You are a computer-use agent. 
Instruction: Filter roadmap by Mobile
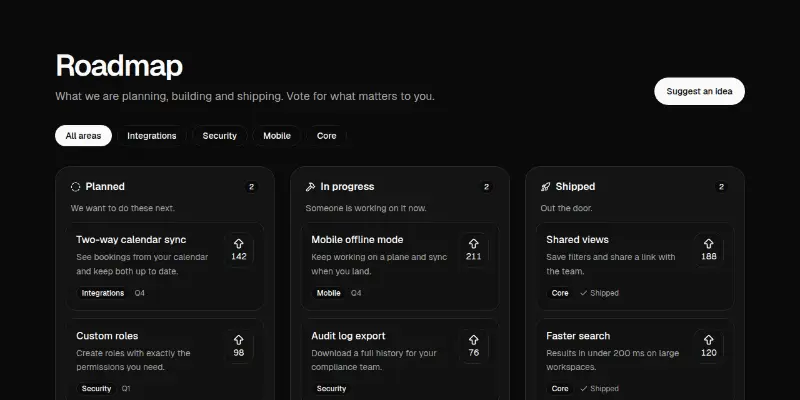coord(277,136)
